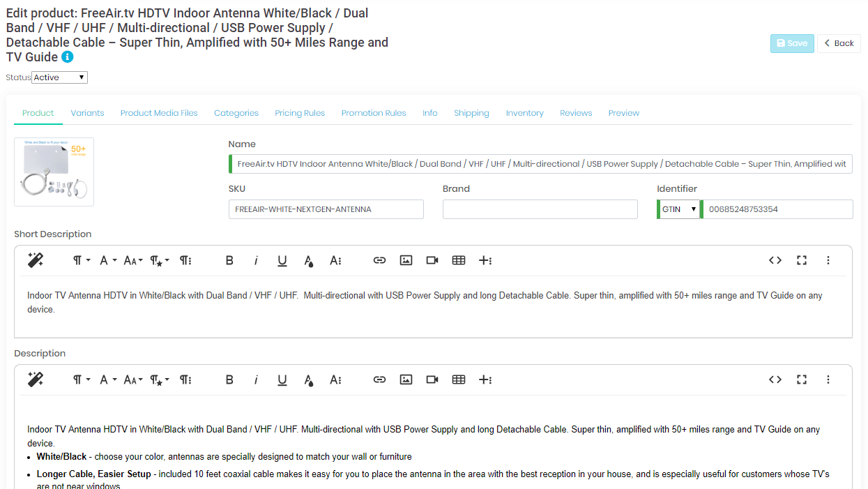
Task: Click into the product Name field
Action: (x=540, y=164)
